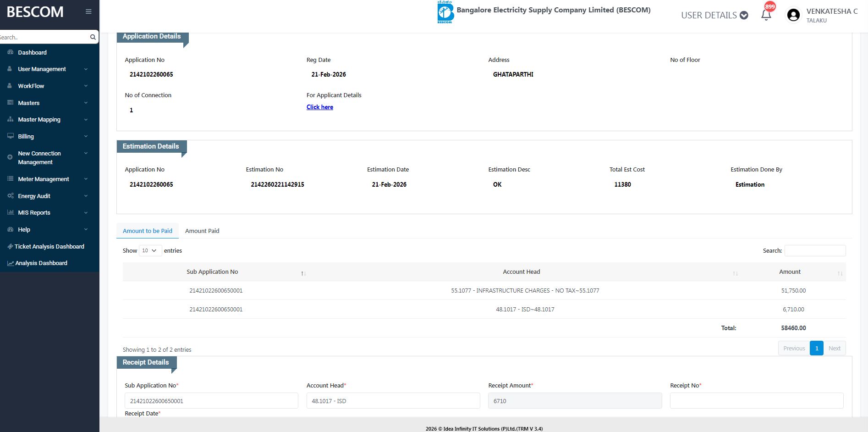Click the Receipt No input field
This screenshot has height=432, width=868.
[x=756, y=401]
